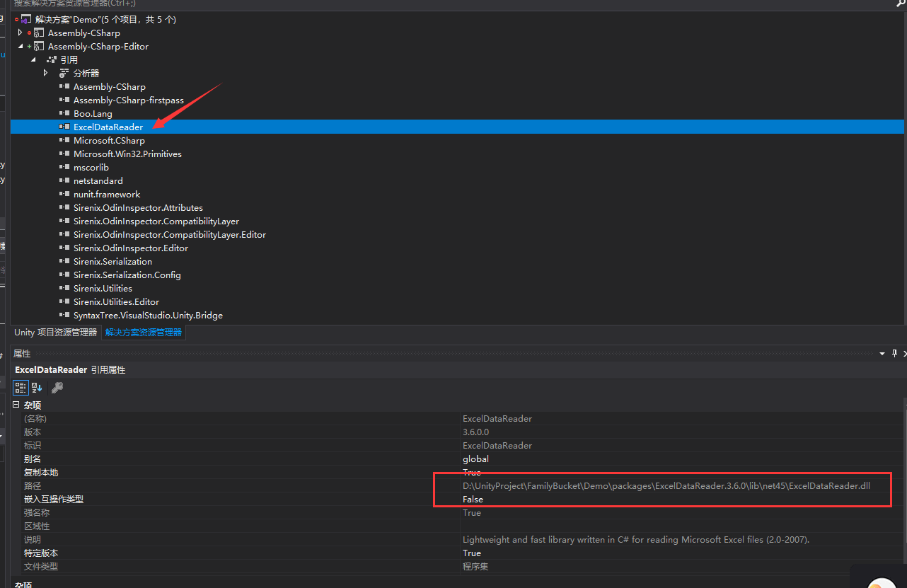Open property pages wrench icon
Image resolution: width=907 pixels, height=588 pixels.
58,387
